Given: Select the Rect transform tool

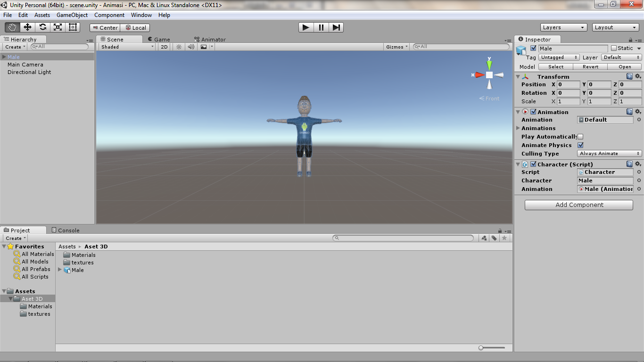Looking at the screenshot, I should click(73, 27).
